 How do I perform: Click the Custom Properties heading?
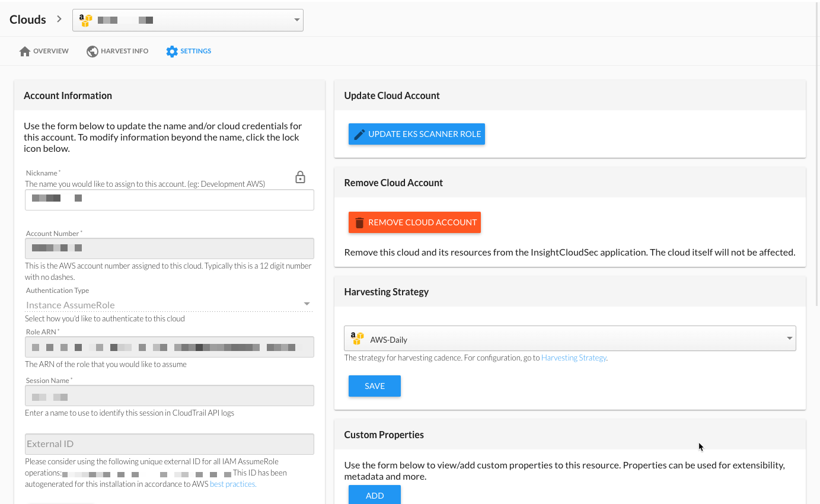[384, 435]
